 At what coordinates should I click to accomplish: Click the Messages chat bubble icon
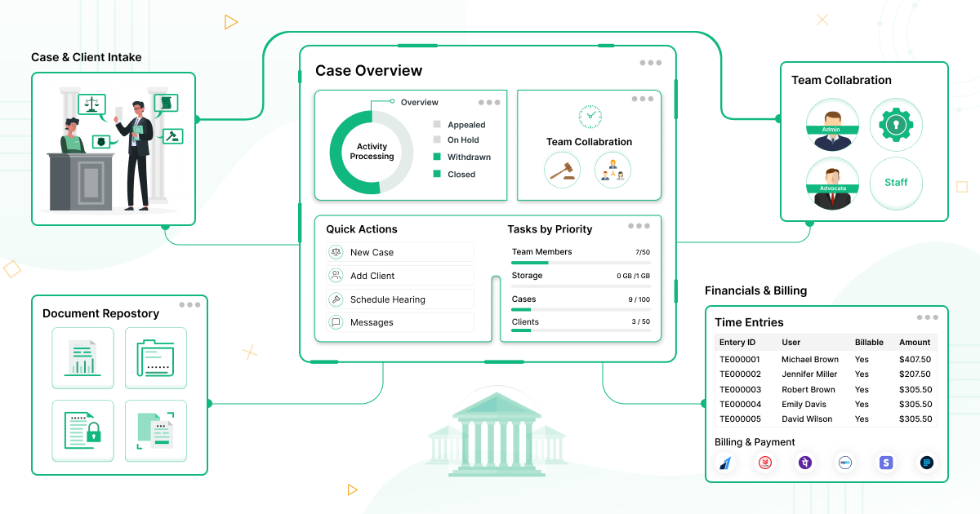[336, 322]
